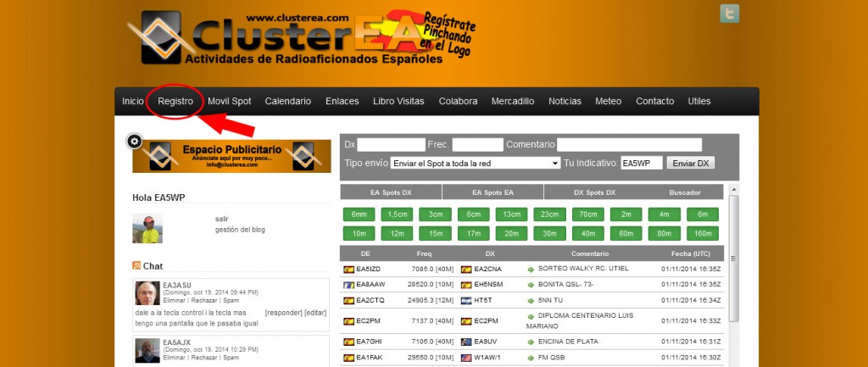Click the Tu Indicativo field
Viewport: 868px width, 367px height.
[x=642, y=164]
